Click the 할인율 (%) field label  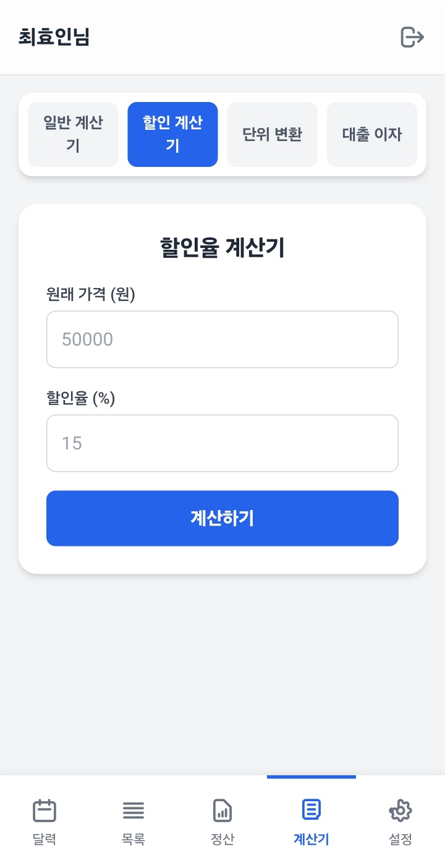pos(81,398)
